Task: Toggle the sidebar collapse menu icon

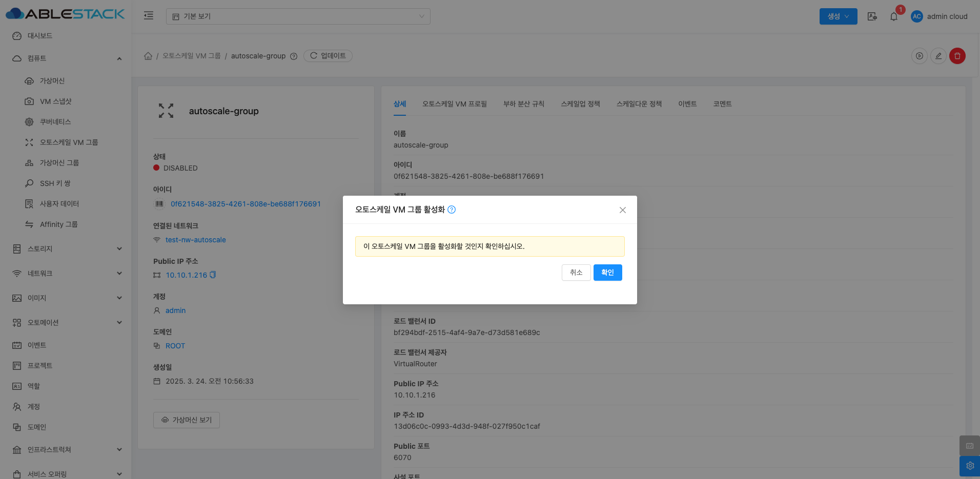Action: point(149,16)
